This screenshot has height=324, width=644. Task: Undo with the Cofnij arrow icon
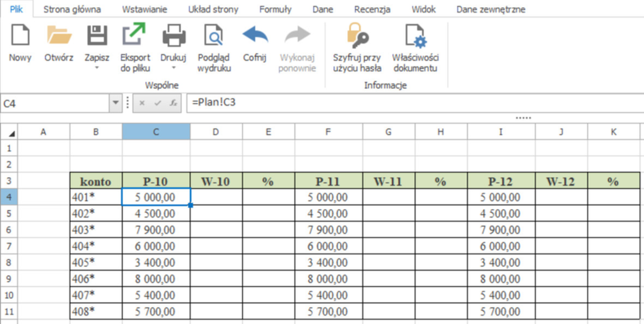pyautogui.click(x=255, y=35)
